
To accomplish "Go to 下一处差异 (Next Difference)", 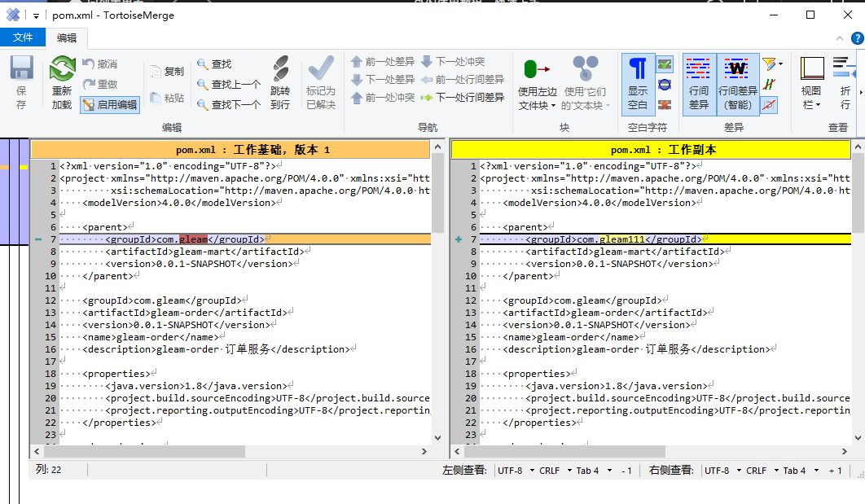I will (382, 80).
